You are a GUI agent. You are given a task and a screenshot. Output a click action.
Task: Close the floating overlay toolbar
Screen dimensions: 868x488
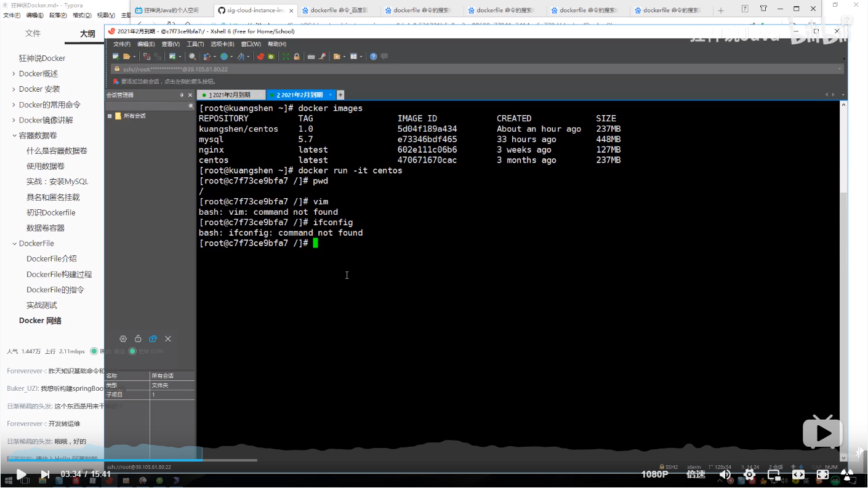(x=168, y=339)
